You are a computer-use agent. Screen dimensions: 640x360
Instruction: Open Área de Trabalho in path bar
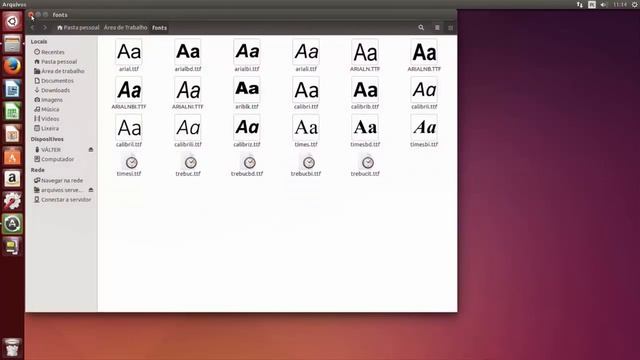coord(125,28)
